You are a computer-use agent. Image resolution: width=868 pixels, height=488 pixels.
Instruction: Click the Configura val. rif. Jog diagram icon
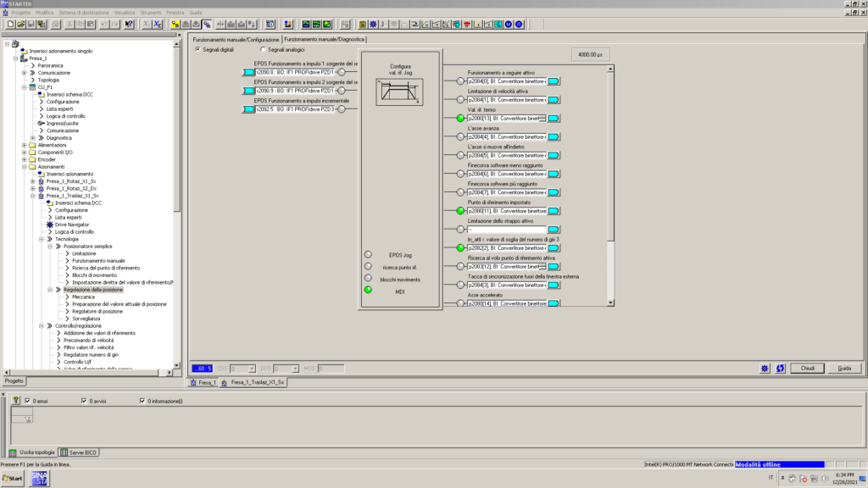tap(400, 91)
